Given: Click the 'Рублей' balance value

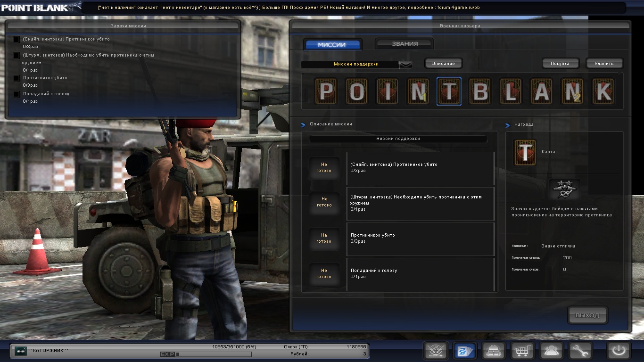Looking at the screenshot, I should pos(364,354).
